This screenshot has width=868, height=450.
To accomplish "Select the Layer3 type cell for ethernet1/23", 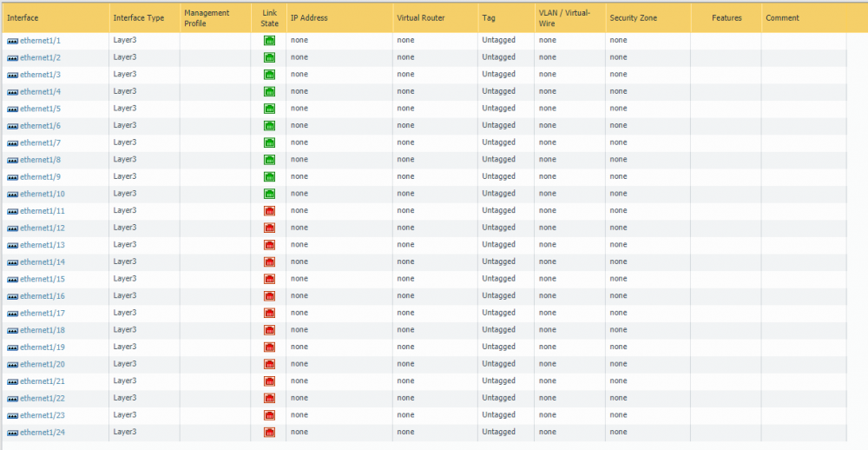I will [125, 415].
